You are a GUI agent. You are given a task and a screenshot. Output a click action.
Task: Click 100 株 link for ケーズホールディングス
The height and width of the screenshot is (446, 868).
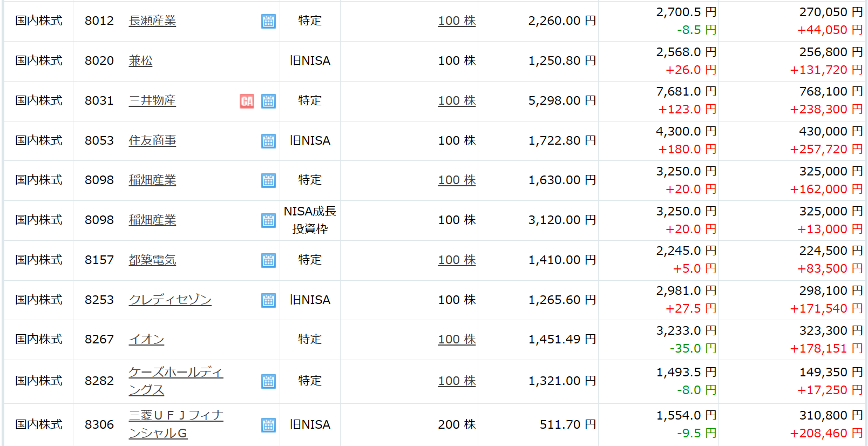pyautogui.click(x=457, y=381)
